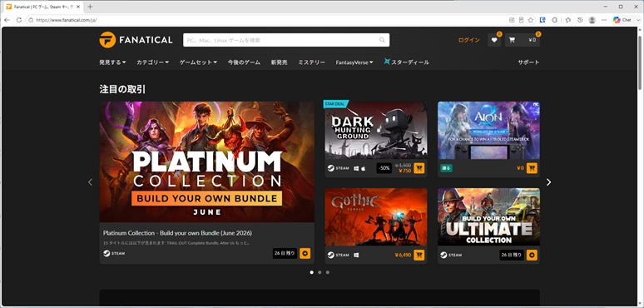Expand the chevron next to Copilot Chat
The height and width of the screenshot is (308, 644).
pyautogui.click(x=638, y=20)
